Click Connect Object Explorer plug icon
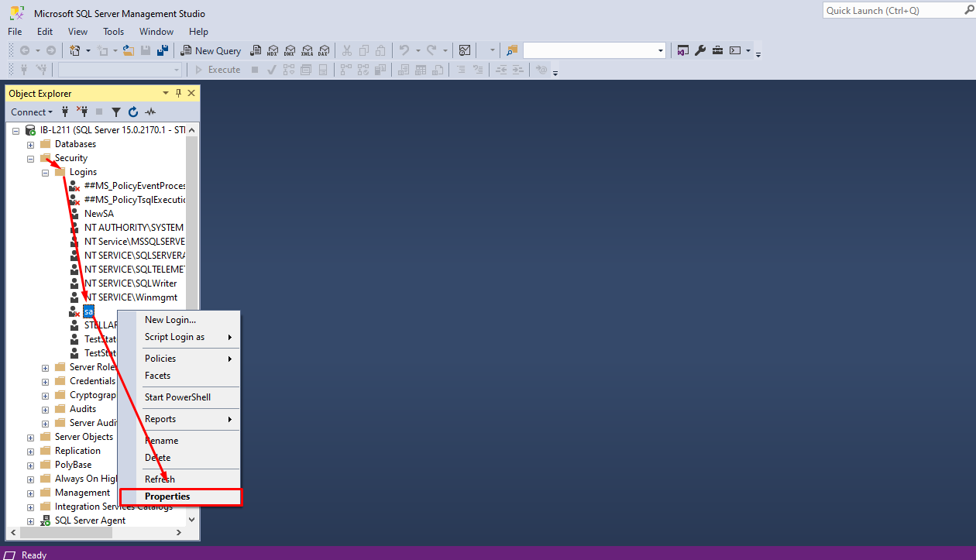 65,112
